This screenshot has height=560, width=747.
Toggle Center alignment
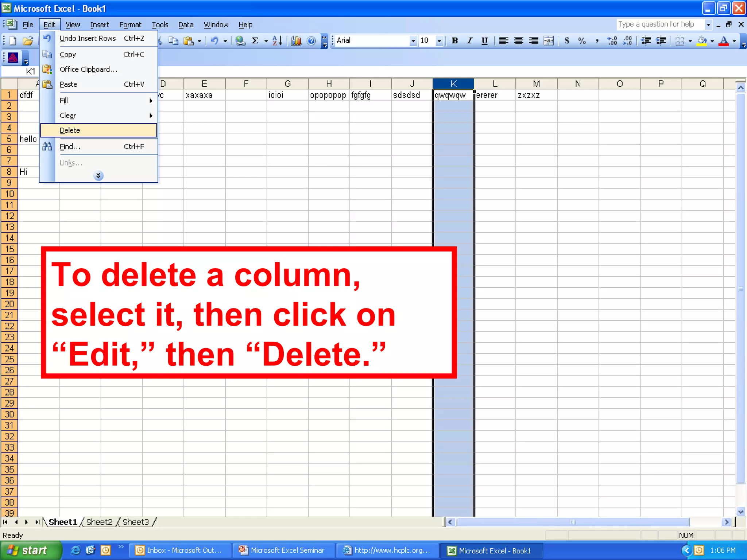(x=518, y=41)
